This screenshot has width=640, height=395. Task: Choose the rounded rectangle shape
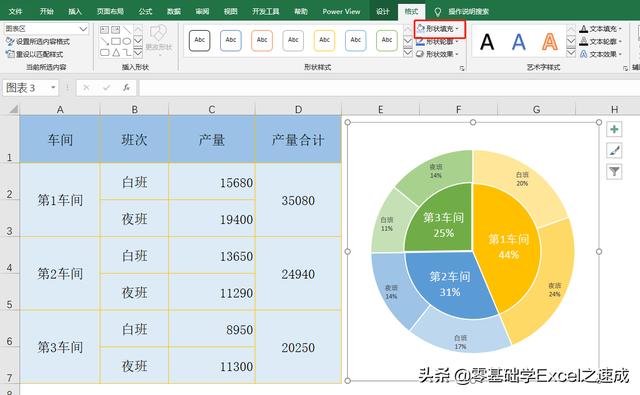click(x=104, y=53)
